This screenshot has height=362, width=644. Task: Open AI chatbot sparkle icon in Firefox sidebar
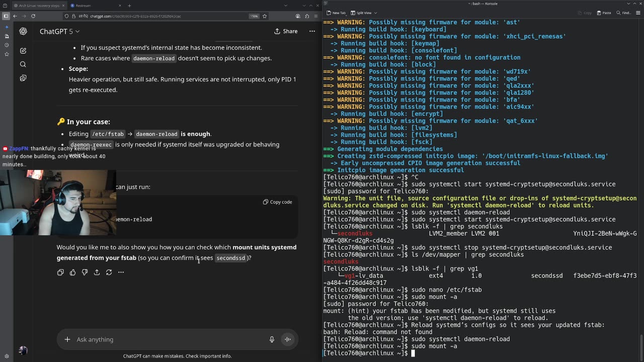click(7, 27)
